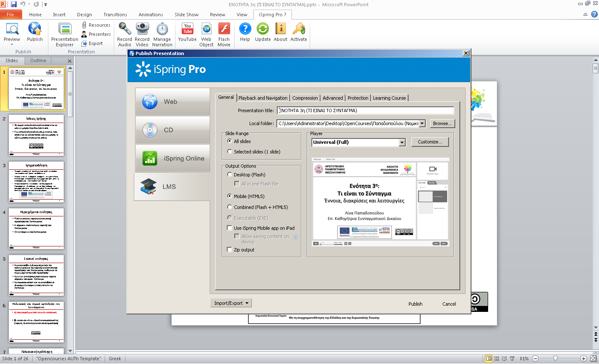Insert a YouTube video
The width and height of the screenshot is (599, 364).
click(188, 32)
